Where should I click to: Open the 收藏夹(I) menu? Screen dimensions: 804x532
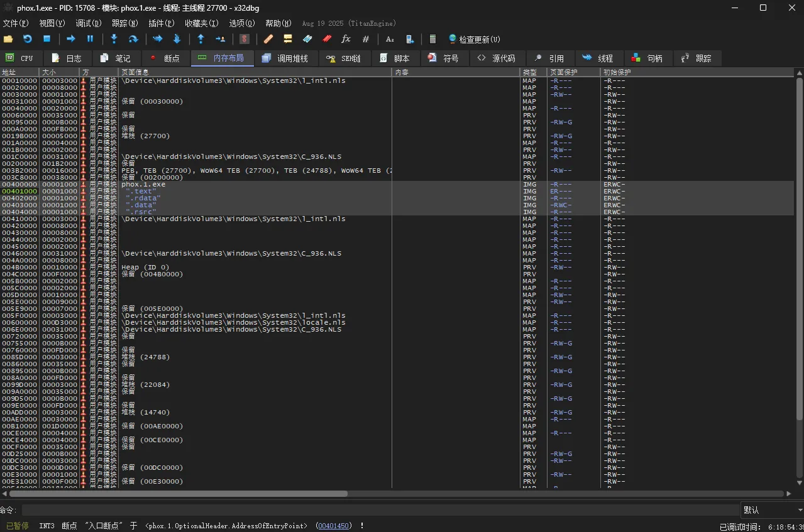click(201, 23)
